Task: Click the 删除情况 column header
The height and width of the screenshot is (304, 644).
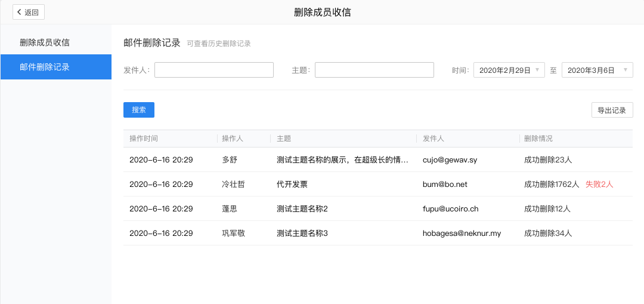Action: (x=538, y=139)
